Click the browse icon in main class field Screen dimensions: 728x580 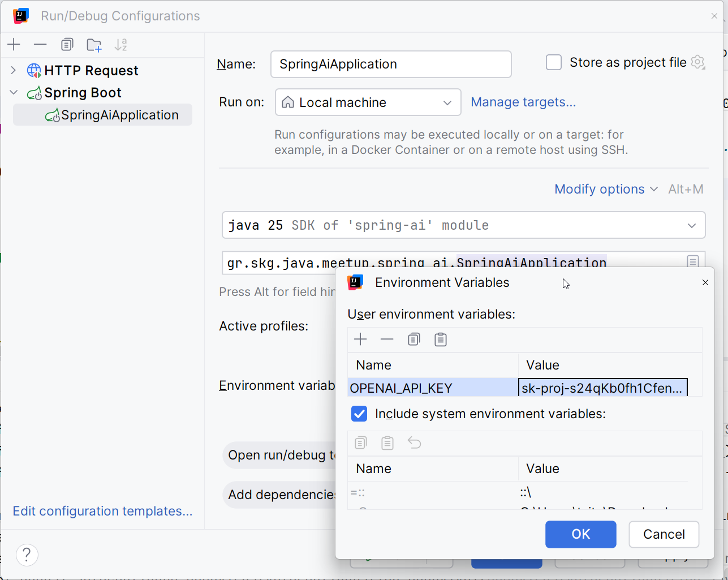(x=693, y=261)
